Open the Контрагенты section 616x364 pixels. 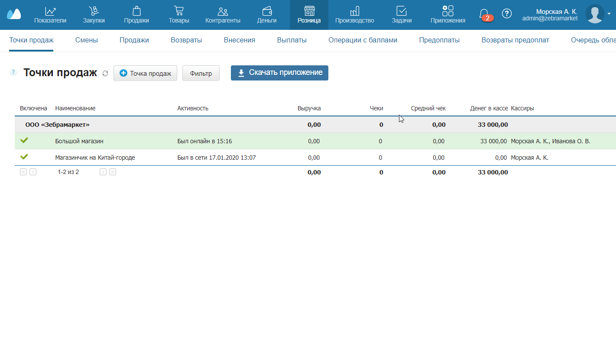pos(223,15)
